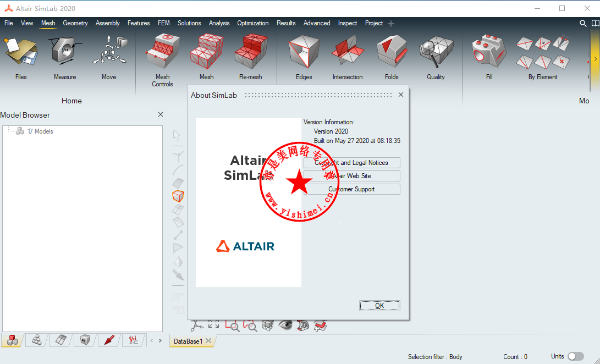The width and height of the screenshot is (600, 364).
Task: Select the face selection filter icon
Action: click(x=178, y=183)
